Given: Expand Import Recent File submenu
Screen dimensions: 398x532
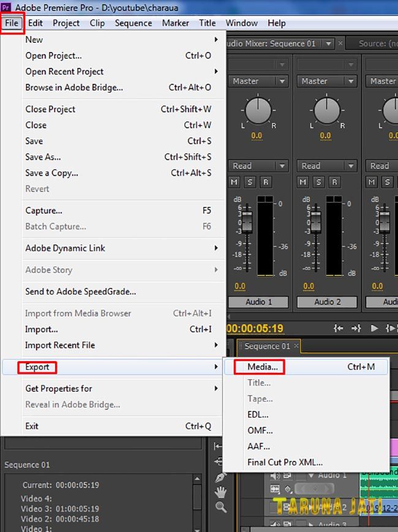Looking at the screenshot, I should point(216,345).
